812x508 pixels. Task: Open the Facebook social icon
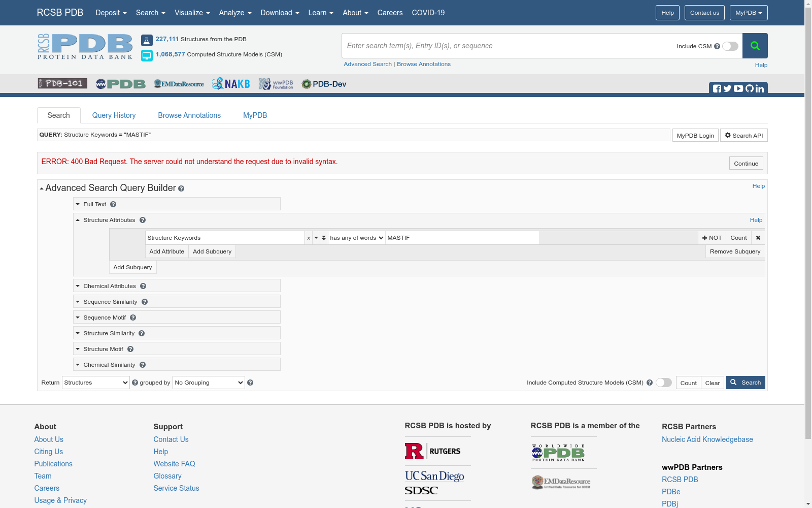[717, 88]
